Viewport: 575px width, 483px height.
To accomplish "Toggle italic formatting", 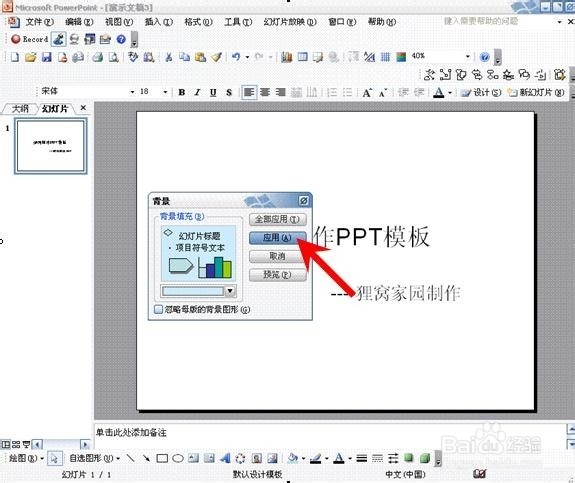I will [197, 92].
